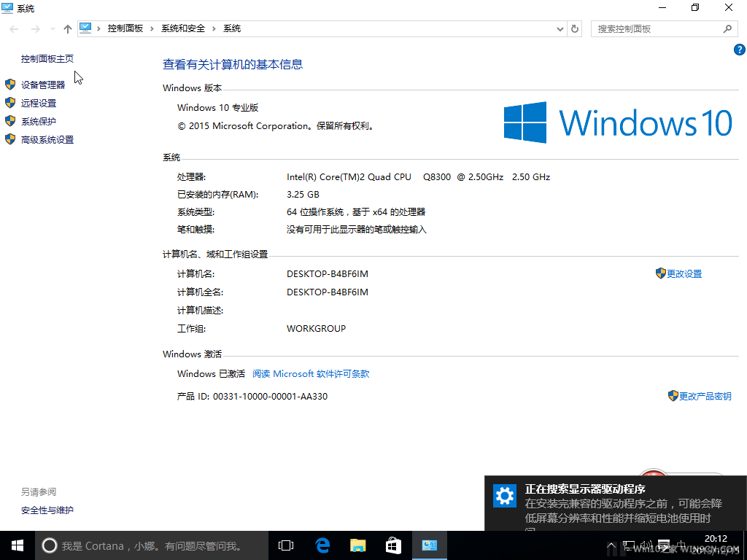This screenshot has width=747, height=560.
Task: Open the volume control in the system tray
Action: [x=646, y=545]
